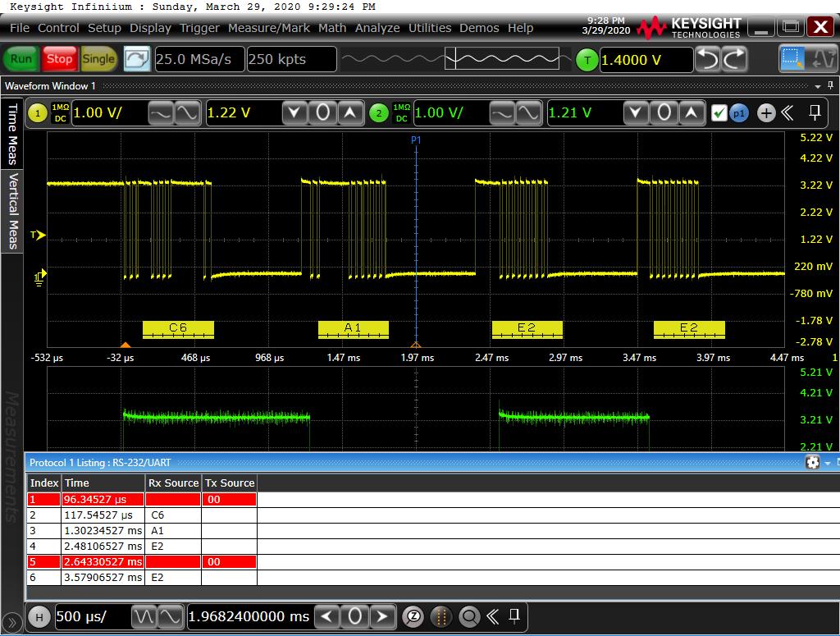The width and height of the screenshot is (840, 636).
Task: Expand protocol listing options arrow
Action: (x=828, y=463)
